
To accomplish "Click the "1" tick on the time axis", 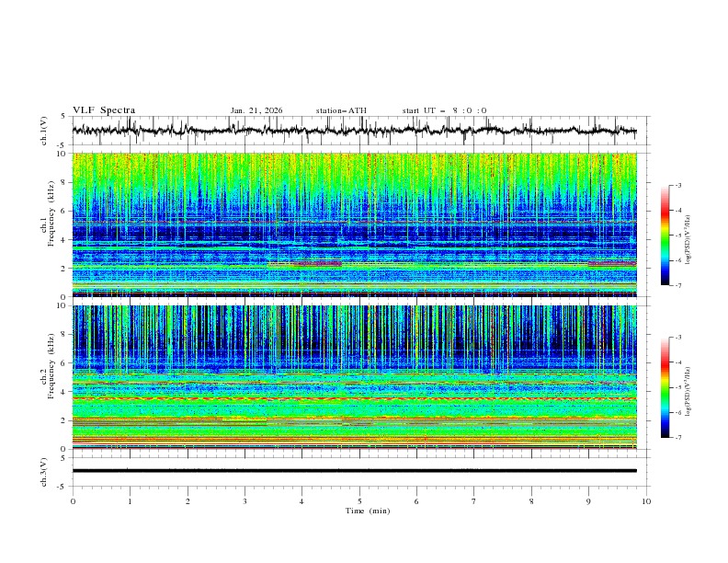I will (x=130, y=501).
